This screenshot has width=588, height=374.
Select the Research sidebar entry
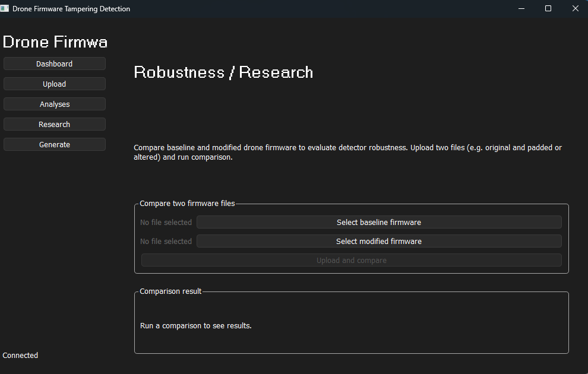(54, 124)
